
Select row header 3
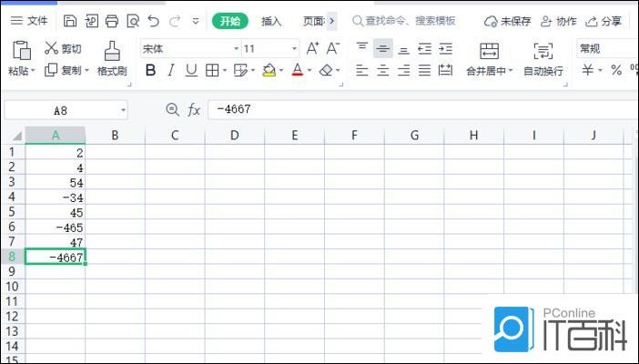pyautogui.click(x=12, y=182)
